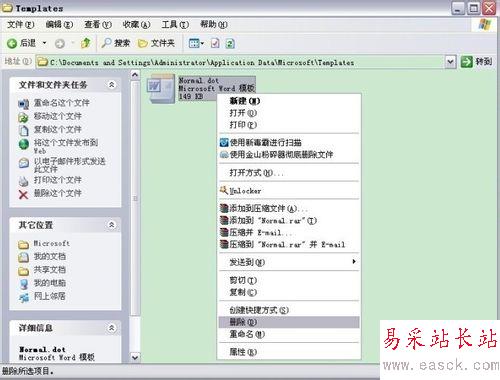The height and width of the screenshot is (380, 500).
Task: Open the back history dropdown arrow
Action: point(44,43)
